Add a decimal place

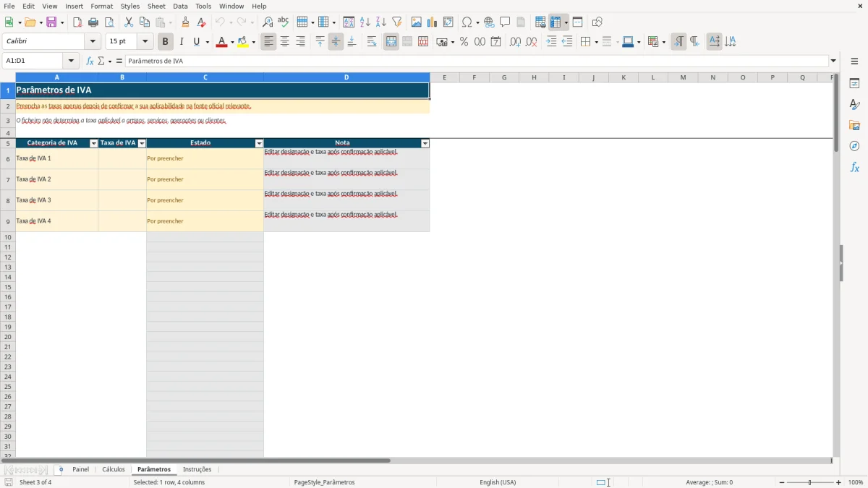click(x=516, y=42)
